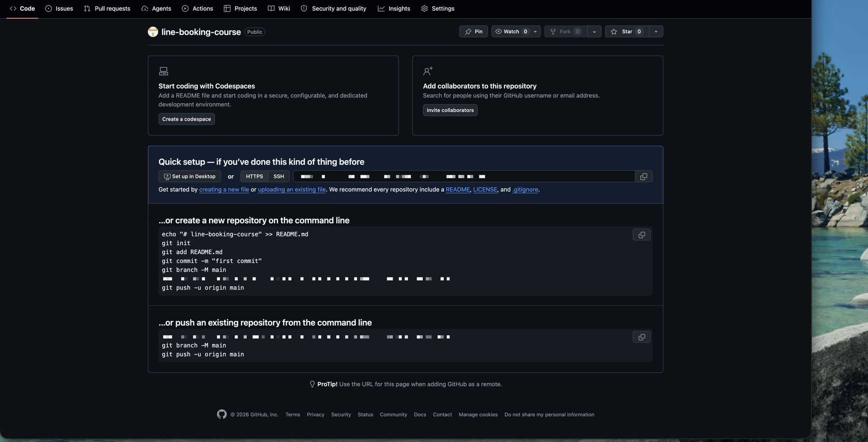
Task: Click Do not share my personal information
Action: (549, 415)
